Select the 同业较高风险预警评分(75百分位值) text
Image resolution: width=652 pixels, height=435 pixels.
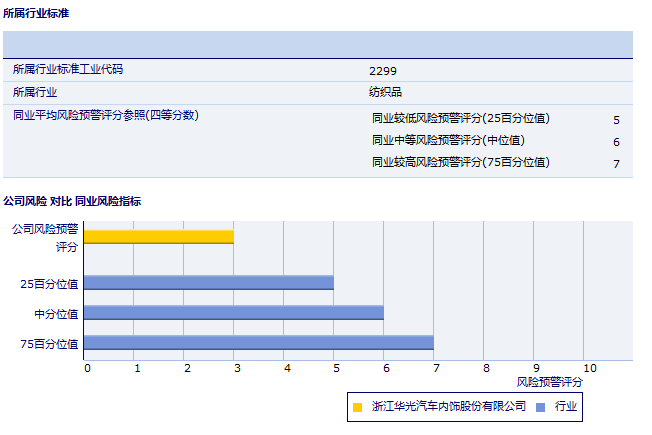coord(461,162)
